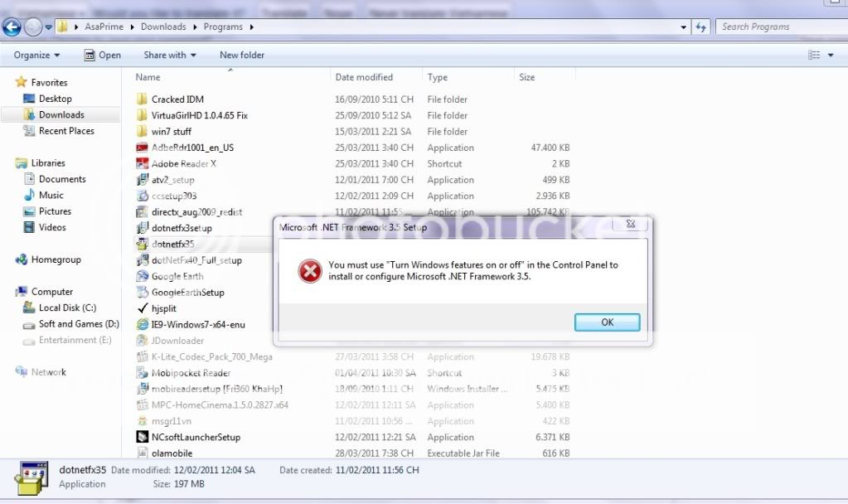Select Downloads in the Favorites sidebar

(61, 114)
